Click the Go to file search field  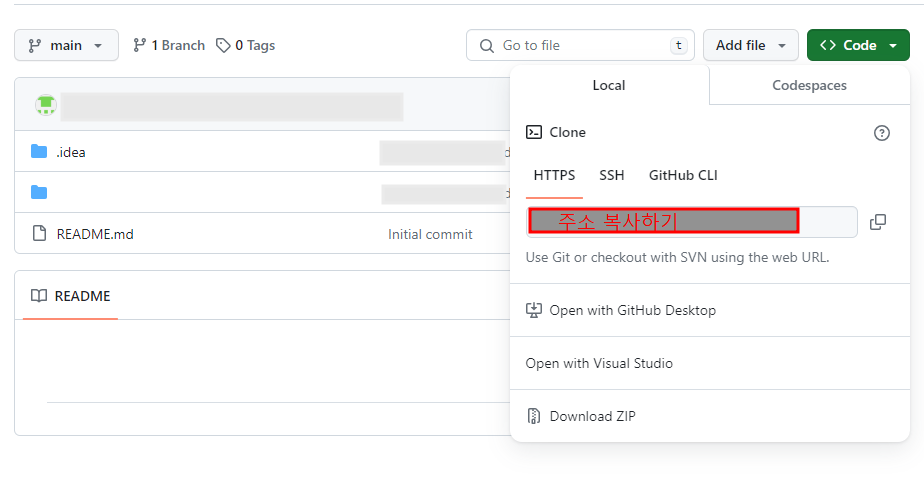coord(580,45)
